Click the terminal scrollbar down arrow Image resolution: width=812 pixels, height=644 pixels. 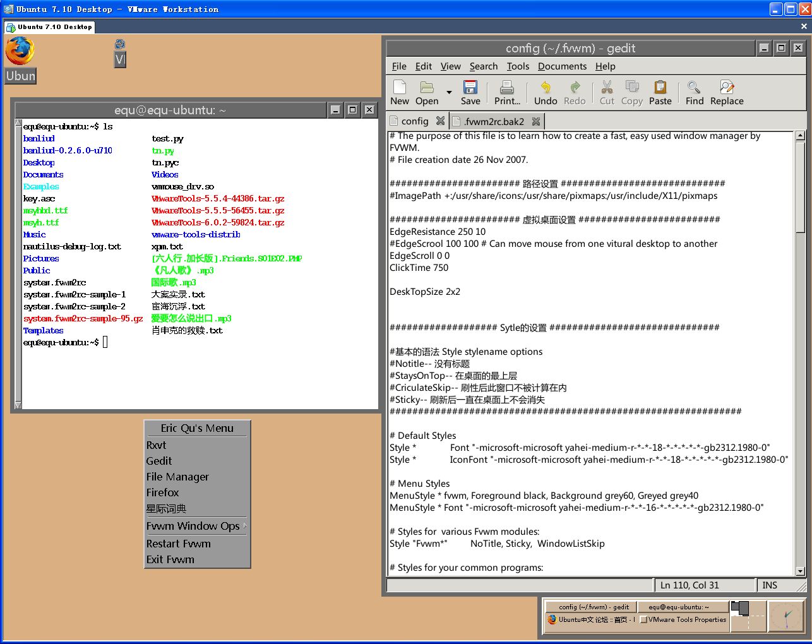point(18,405)
